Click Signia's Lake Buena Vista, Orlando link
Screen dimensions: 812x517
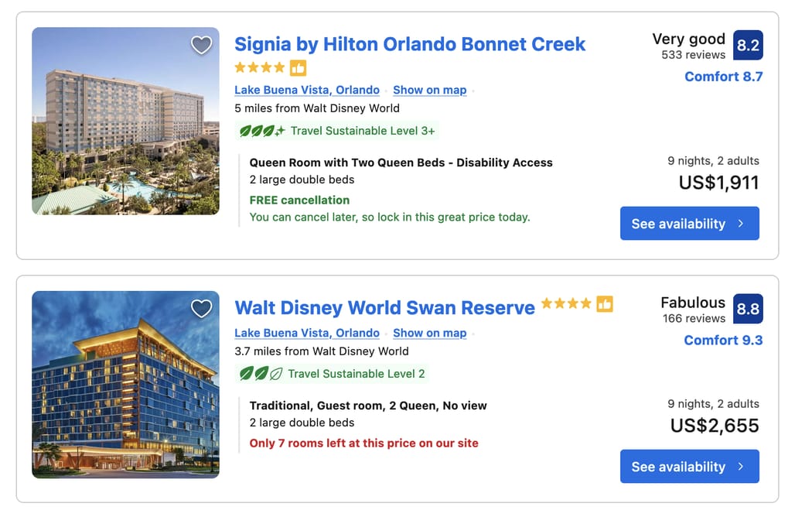pyautogui.click(x=307, y=90)
